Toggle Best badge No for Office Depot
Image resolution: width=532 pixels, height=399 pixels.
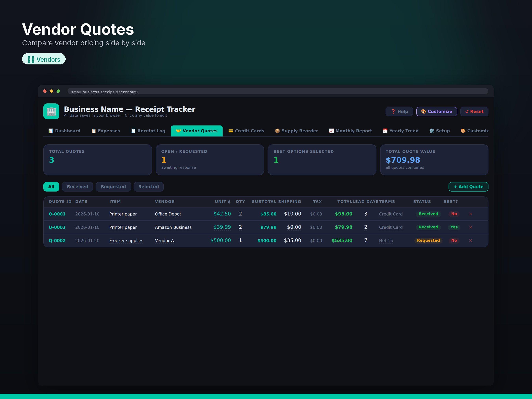(x=454, y=214)
